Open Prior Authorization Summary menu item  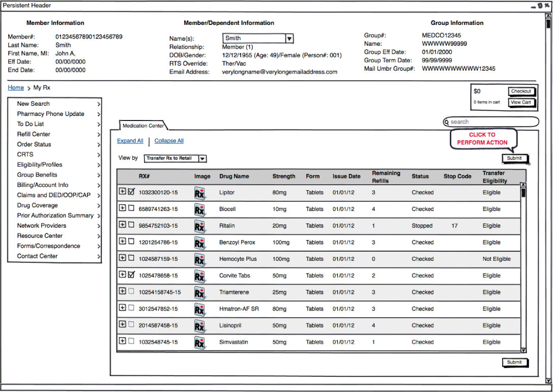click(54, 216)
